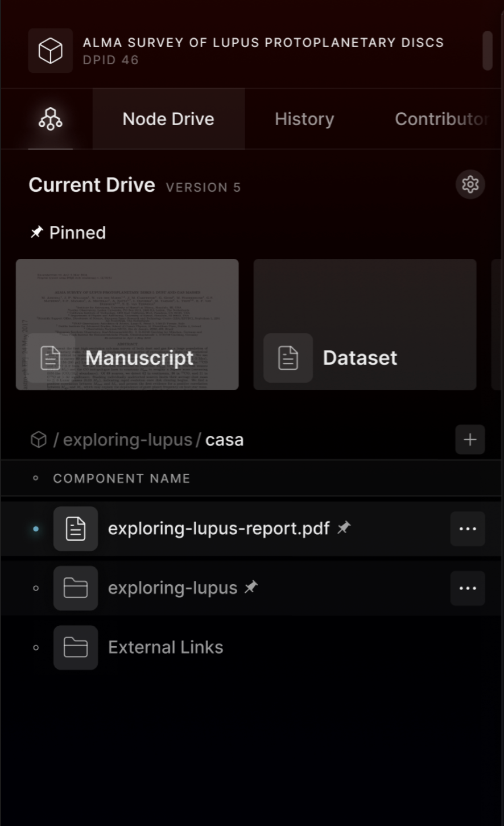Click the cube logo icon in header

click(x=51, y=51)
